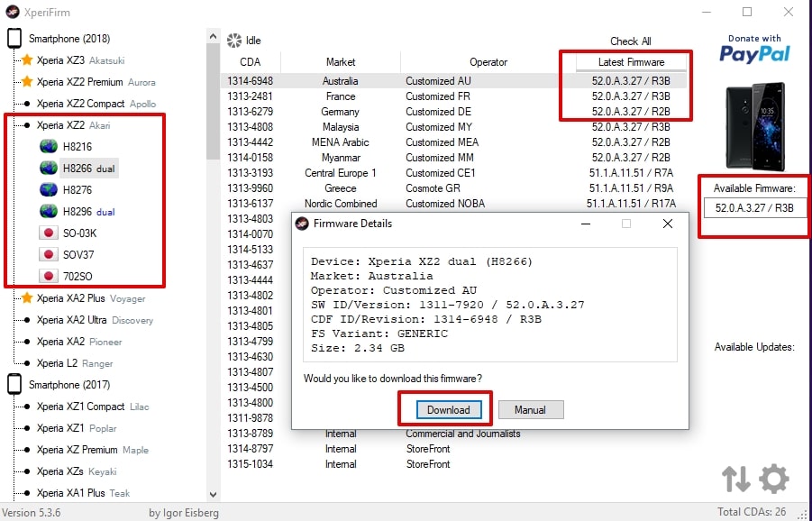Select the Australia row CDA 1314-6948
This screenshot has height=521, width=812.
click(453, 81)
